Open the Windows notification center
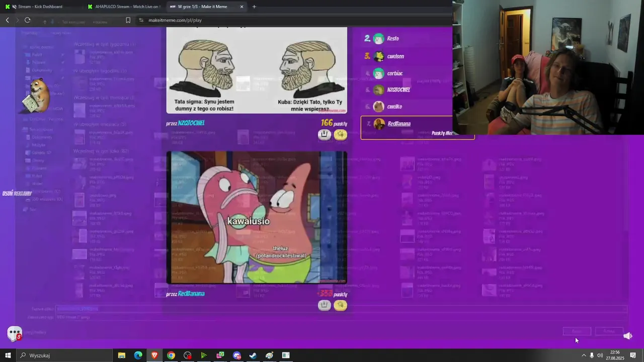 [633, 355]
